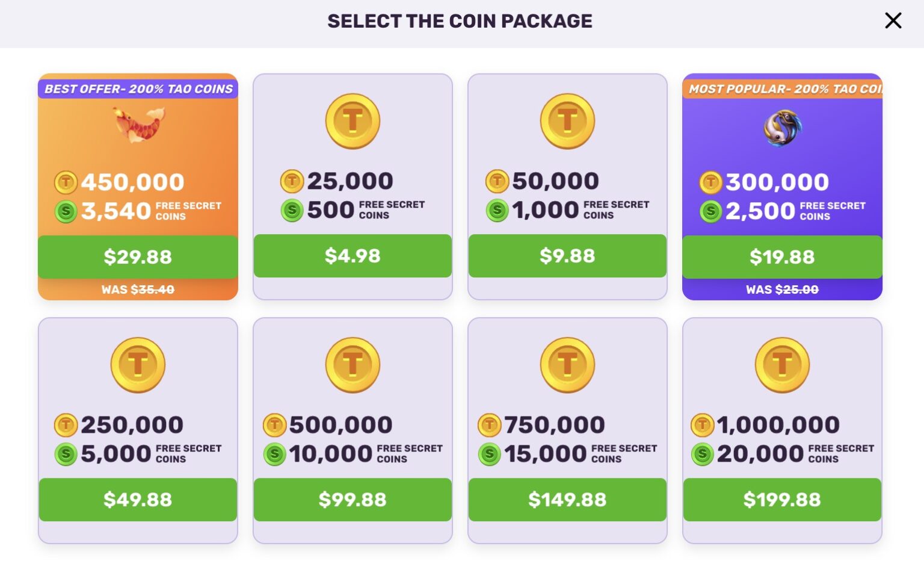Buy the $199.88 million coin package

pos(782,500)
